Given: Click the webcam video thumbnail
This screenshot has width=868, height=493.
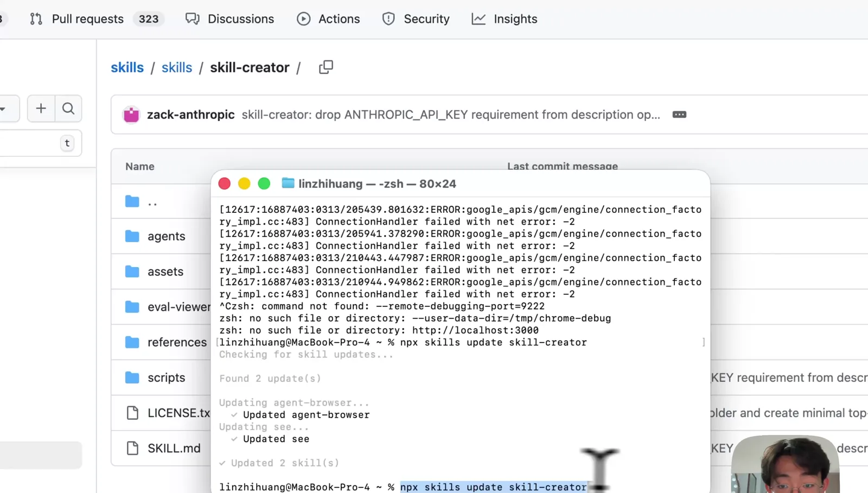Looking at the screenshot, I should [x=786, y=464].
